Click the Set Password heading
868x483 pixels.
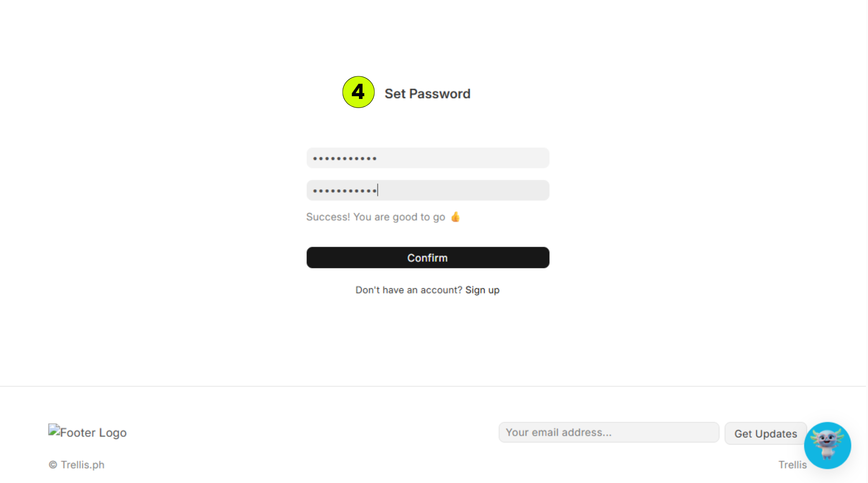point(427,94)
